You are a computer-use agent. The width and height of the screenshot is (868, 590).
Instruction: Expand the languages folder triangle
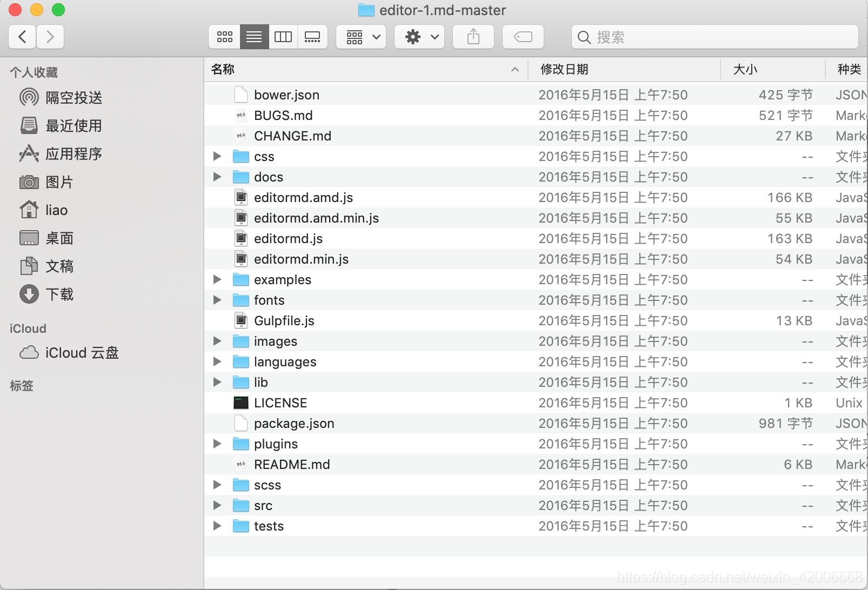click(x=217, y=361)
